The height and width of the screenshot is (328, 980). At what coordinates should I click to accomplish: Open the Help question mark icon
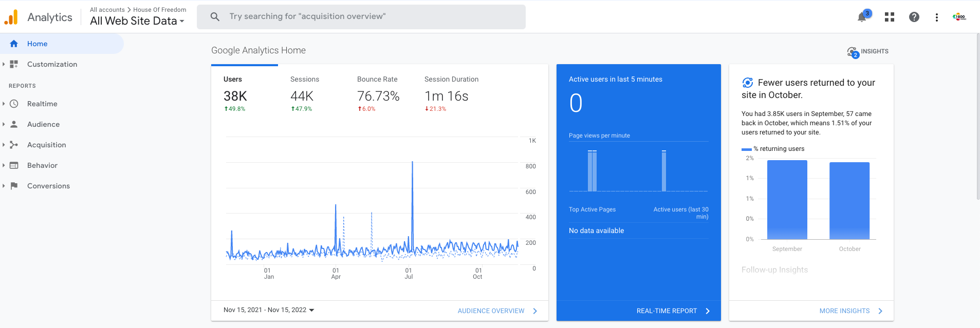914,17
